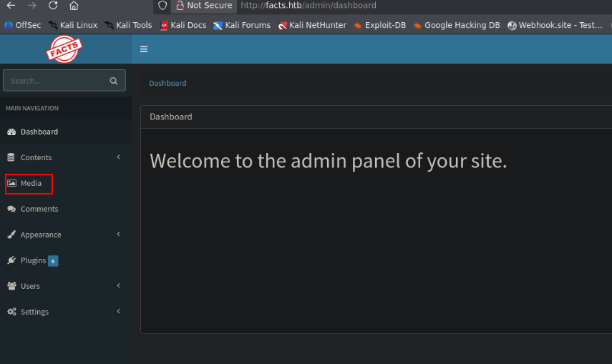
Task: Click the Media picture icon in sidebar
Action: tap(11, 183)
